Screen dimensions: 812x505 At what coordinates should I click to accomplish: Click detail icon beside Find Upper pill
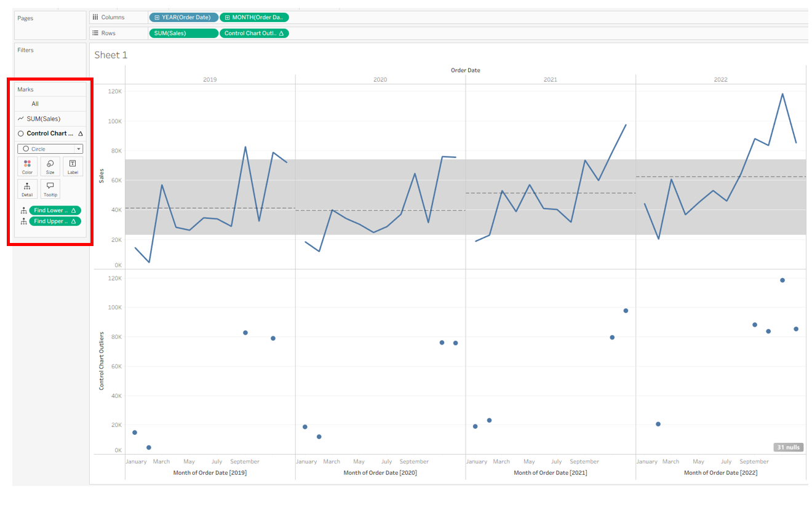(23, 221)
